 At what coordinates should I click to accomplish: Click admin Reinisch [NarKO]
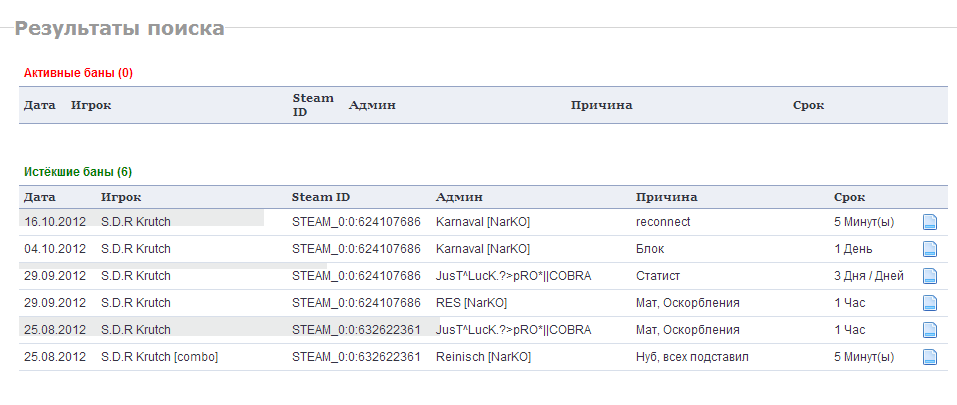483,357
